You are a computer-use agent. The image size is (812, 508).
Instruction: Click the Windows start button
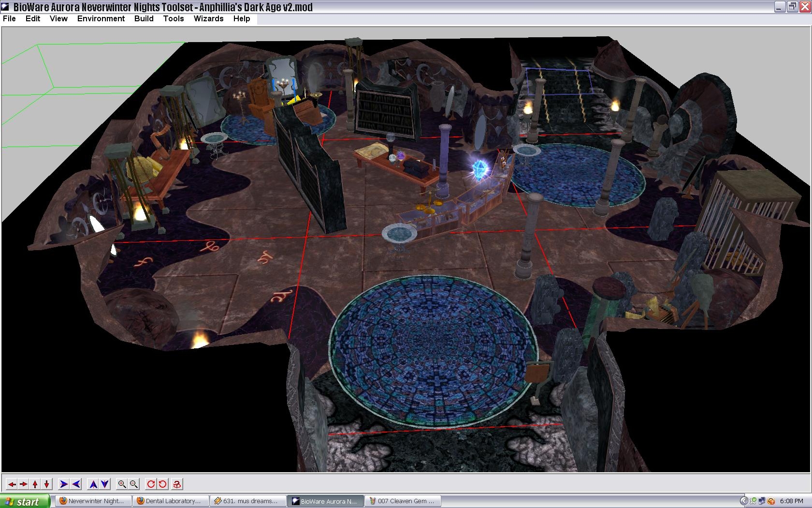click(25, 501)
